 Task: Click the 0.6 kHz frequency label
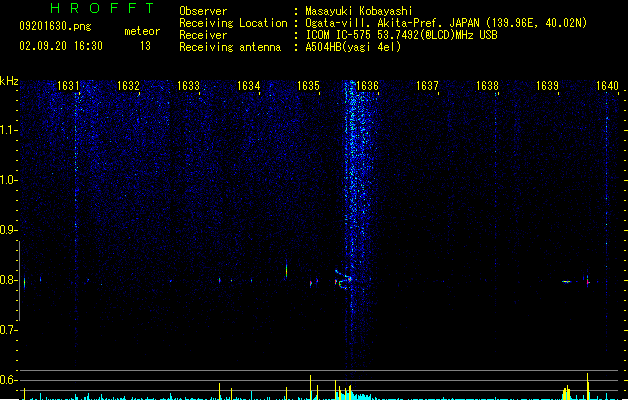click(8, 380)
